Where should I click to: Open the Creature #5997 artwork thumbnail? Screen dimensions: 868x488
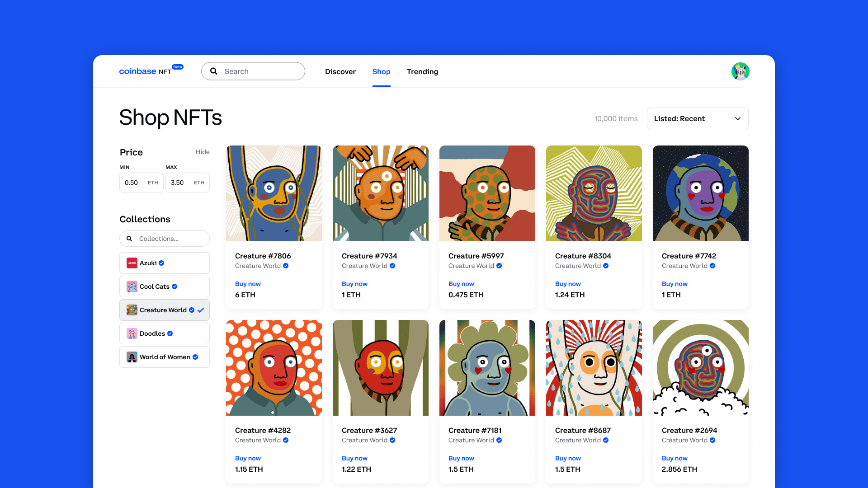pyautogui.click(x=487, y=193)
